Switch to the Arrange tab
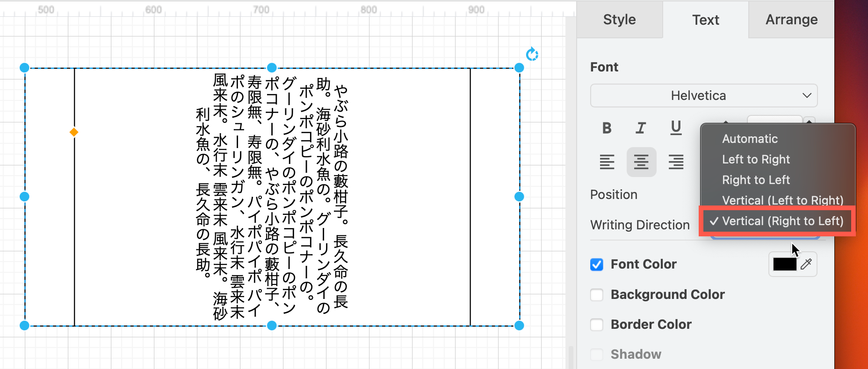The width and height of the screenshot is (868, 369). [791, 20]
